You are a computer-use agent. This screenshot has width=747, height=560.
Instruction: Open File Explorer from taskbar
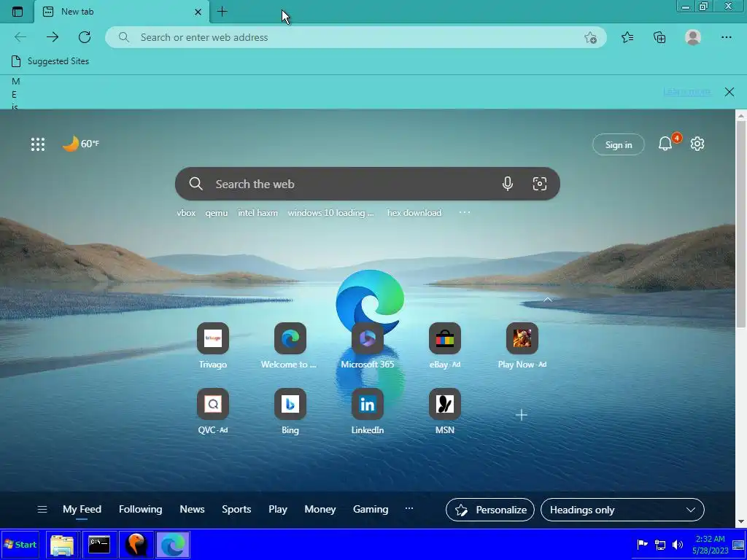[62, 545]
